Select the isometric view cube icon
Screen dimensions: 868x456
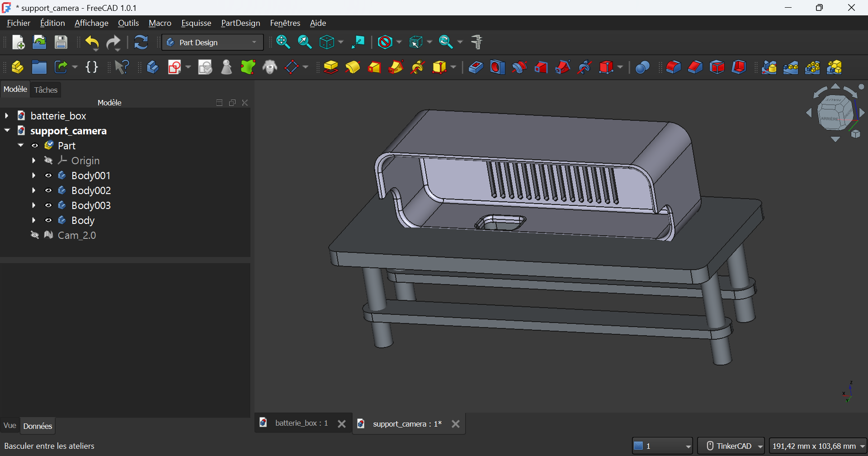click(326, 42)
